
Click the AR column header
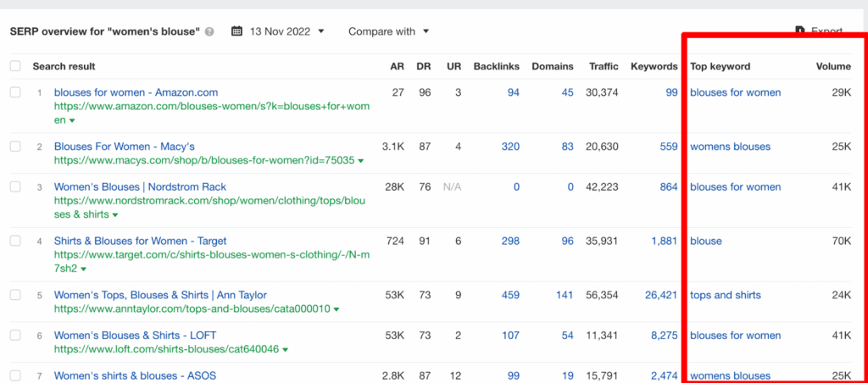pos(397,66)
